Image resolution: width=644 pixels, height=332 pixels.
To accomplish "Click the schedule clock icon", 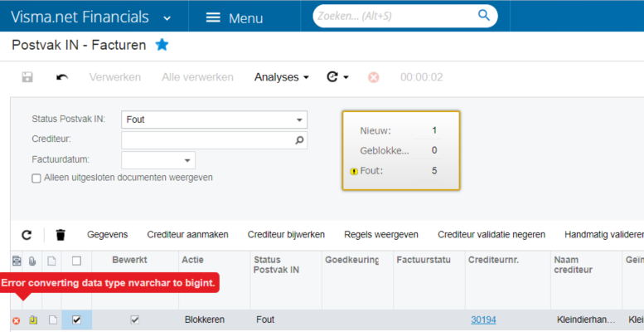I will (332, 77).
